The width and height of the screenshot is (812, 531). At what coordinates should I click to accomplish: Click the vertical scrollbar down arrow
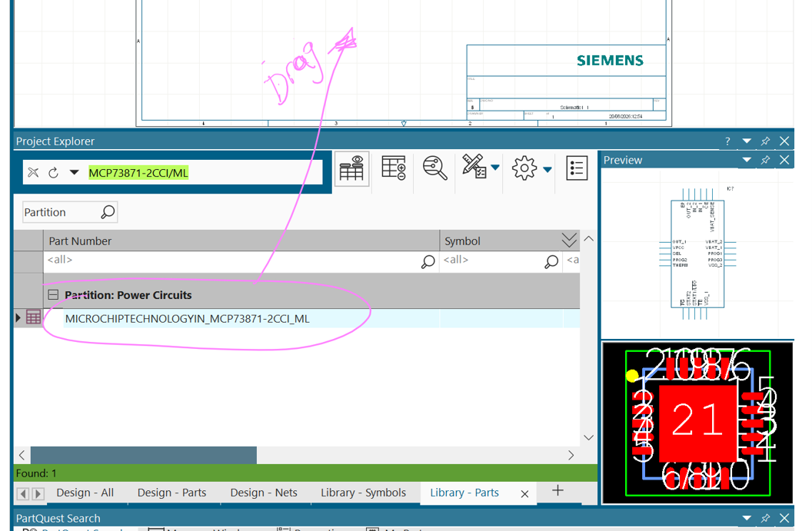click(589, 437)
